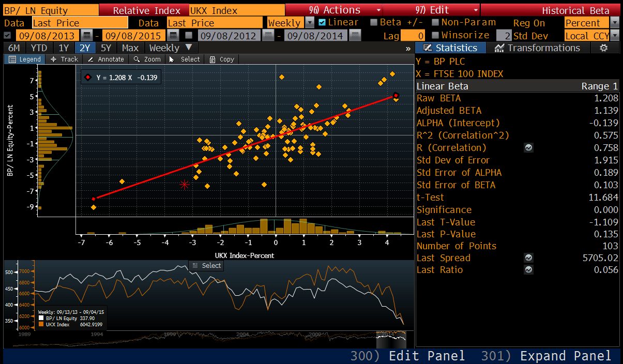Open Weekly dropdown in range toolbar
The height and width of the screenshot is (364, 623).
click(x=170, y=48)
